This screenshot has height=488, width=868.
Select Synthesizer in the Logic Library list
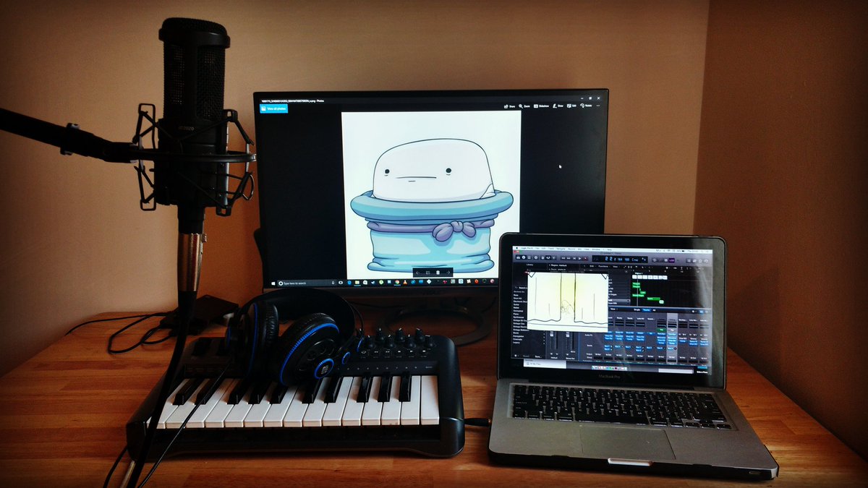pos(519,317)
